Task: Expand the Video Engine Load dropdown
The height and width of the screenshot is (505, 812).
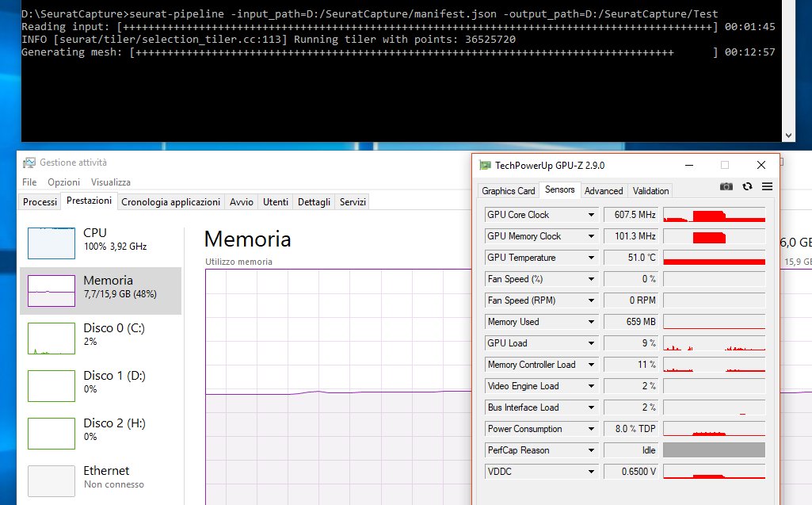Action: click(x=591, y=386)
